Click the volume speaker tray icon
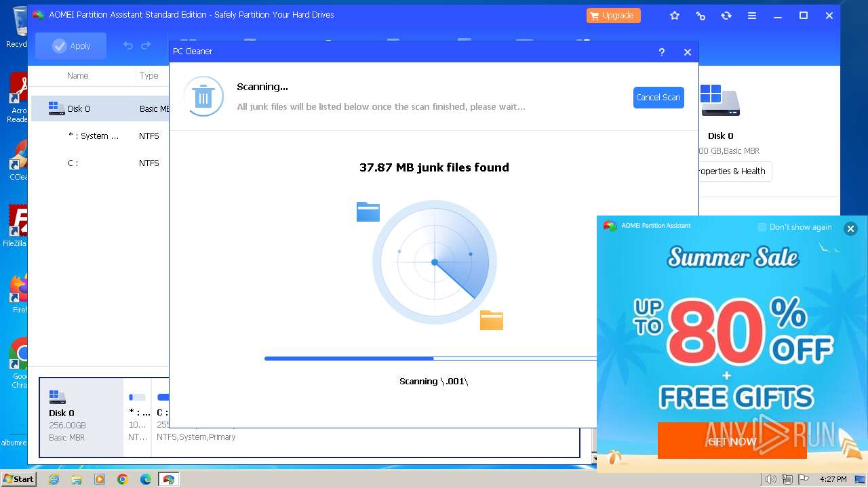Screen dimensions: 868x488 770,479
